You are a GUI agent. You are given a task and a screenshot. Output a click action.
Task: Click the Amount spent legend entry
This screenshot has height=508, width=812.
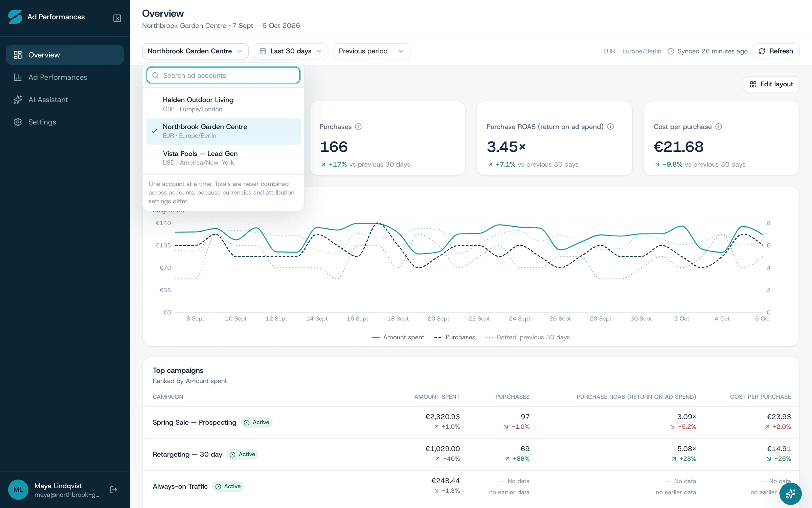coord(398,337)
